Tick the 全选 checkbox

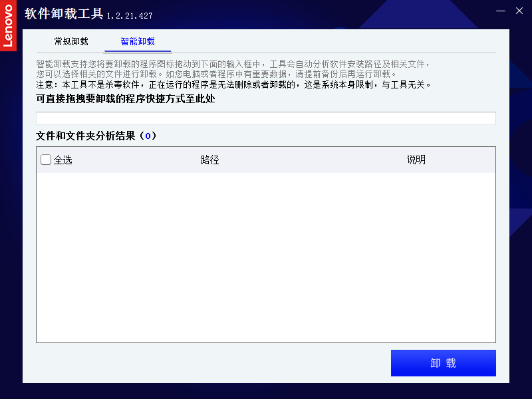[x=46, y=160]
